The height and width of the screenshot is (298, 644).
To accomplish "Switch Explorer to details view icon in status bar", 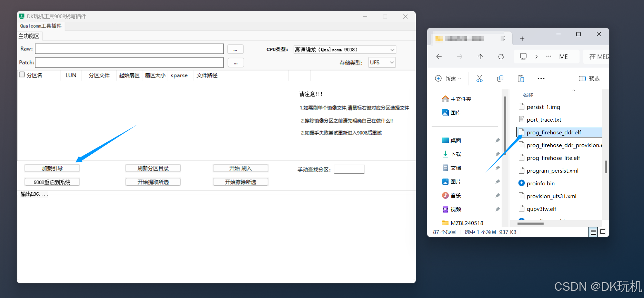I will click(593, 232).
